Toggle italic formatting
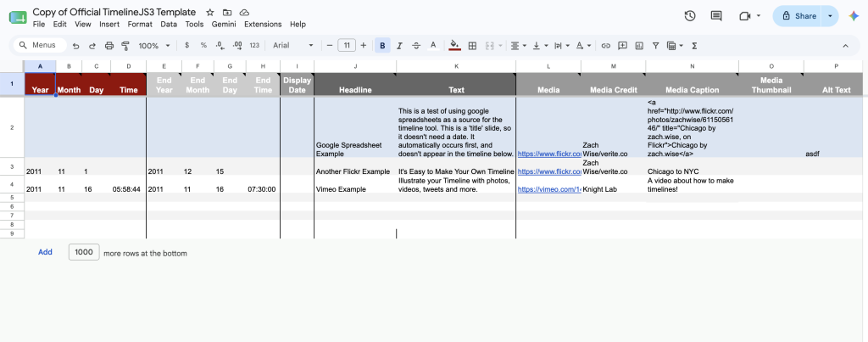This screenshot has height=342, width=868. pos(399,46)
